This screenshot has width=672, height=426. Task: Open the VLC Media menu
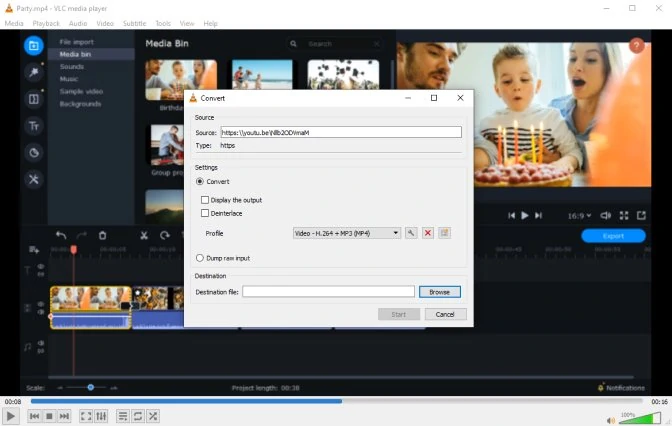pos(14,24)
